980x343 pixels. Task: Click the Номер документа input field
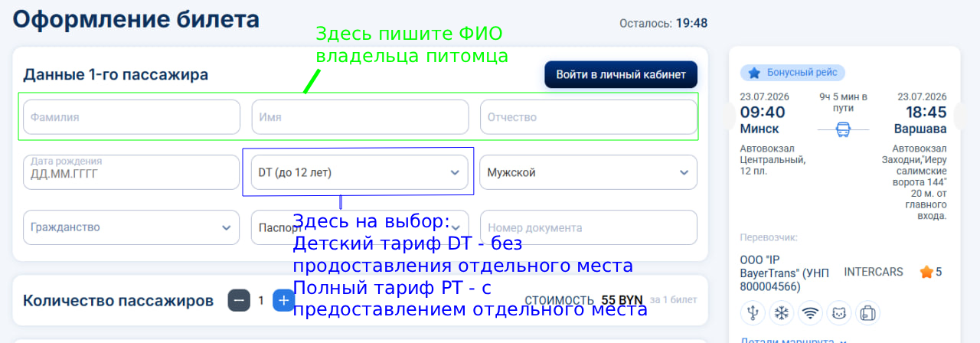coord(589,227)
